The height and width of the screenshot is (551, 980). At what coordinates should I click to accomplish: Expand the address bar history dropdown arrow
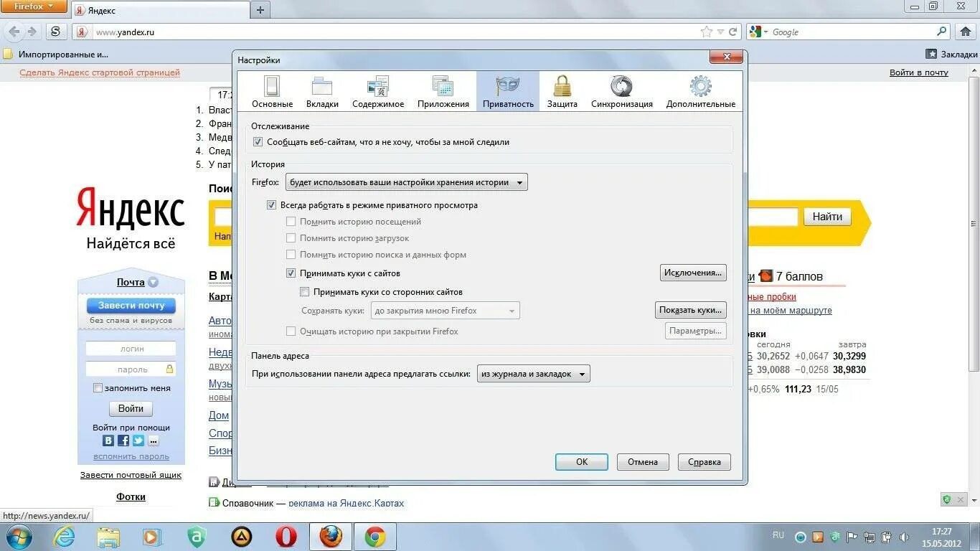721,32
